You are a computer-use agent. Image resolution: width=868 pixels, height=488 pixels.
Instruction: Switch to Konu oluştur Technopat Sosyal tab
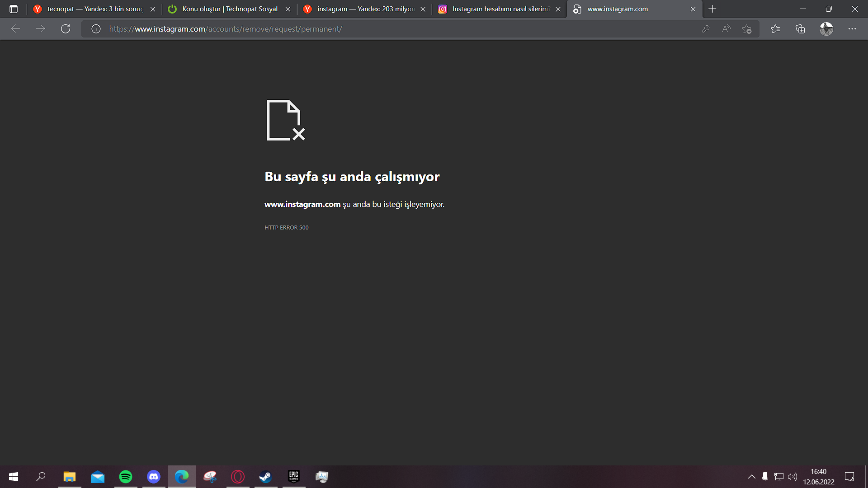point(230,9)
